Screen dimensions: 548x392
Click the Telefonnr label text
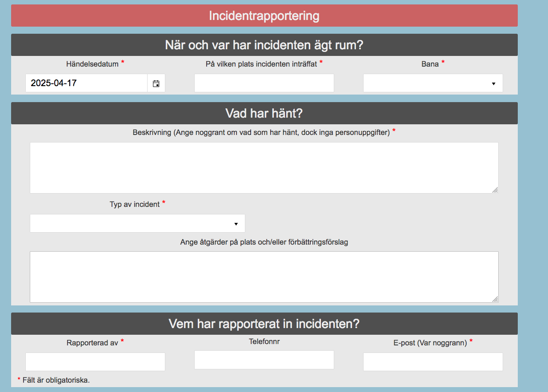pyautogui.click(x=264, y=342)
